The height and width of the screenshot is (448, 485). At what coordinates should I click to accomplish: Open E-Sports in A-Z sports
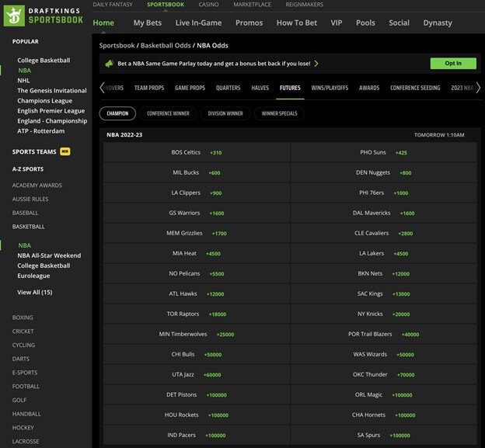(25, 373)
